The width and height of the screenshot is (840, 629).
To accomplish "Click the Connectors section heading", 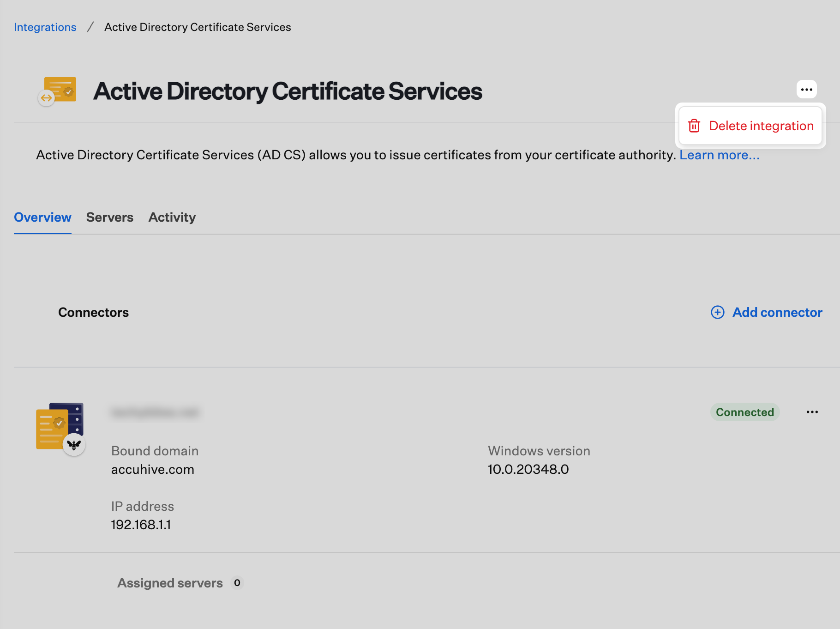I will (x=94, y=312).
